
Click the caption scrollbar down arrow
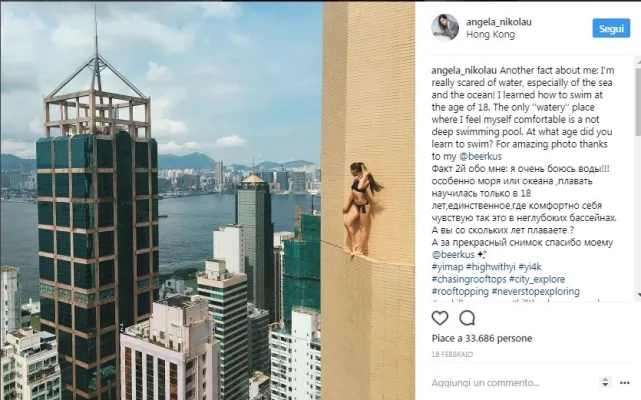pyautogui.click(x=638, y=295)
